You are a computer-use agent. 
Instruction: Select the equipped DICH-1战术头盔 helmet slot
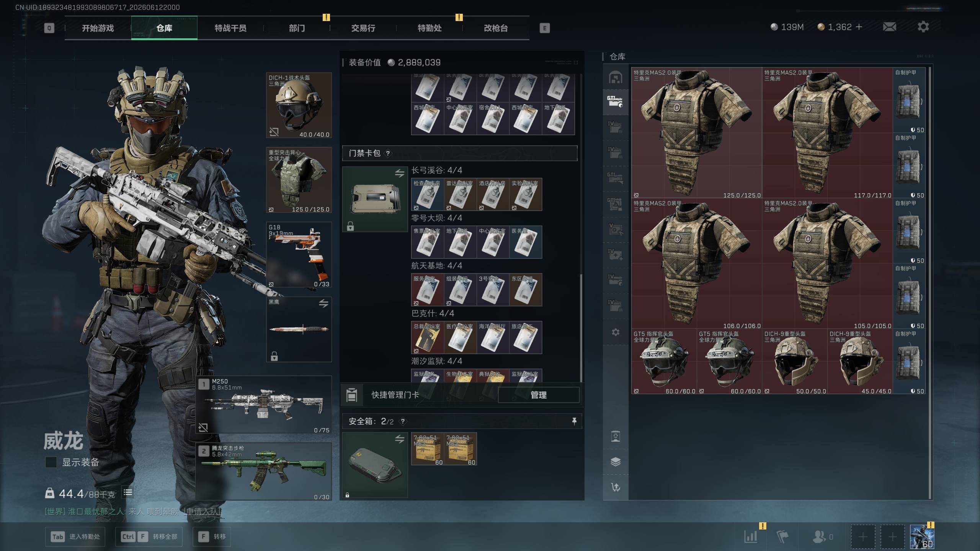pos(299,105)
